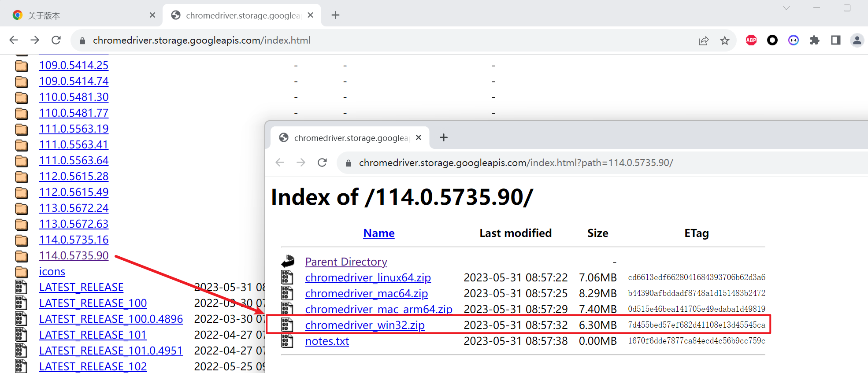
Task: Go to Parent Directory
Action: [x=346, y=262]
